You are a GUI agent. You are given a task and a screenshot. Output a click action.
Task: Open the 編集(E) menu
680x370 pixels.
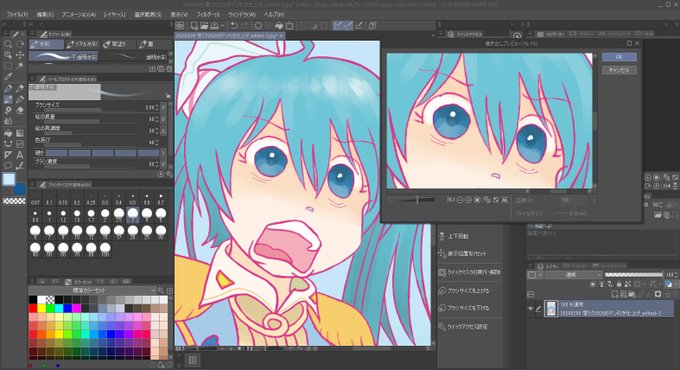click(x=45, y=15)
